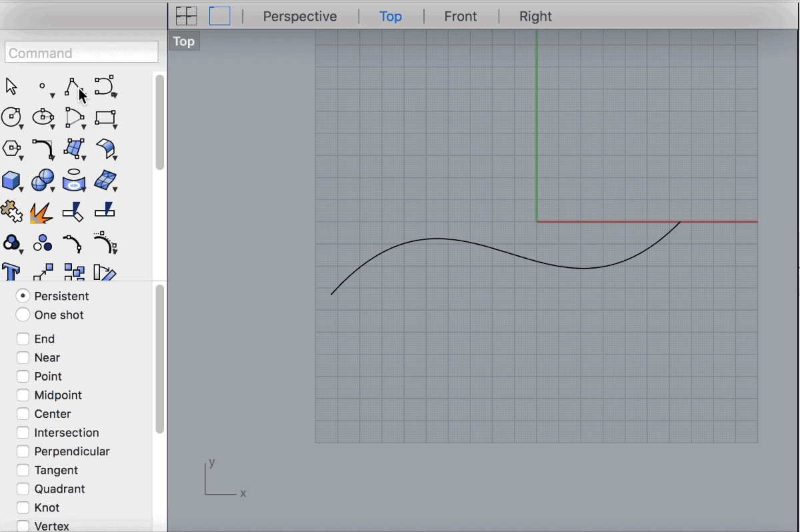Switch to four-viewport layout
The width and height of the screenshot is (800, 532).
pos(186,16)
